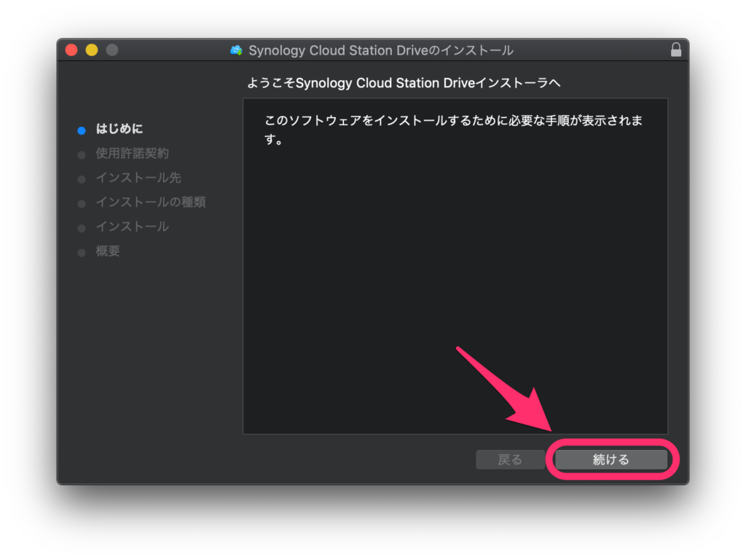The width and height of the screenshot is (746, 560).
Task: Click the gray bullet beside 概要
Action: click(82, 253)
